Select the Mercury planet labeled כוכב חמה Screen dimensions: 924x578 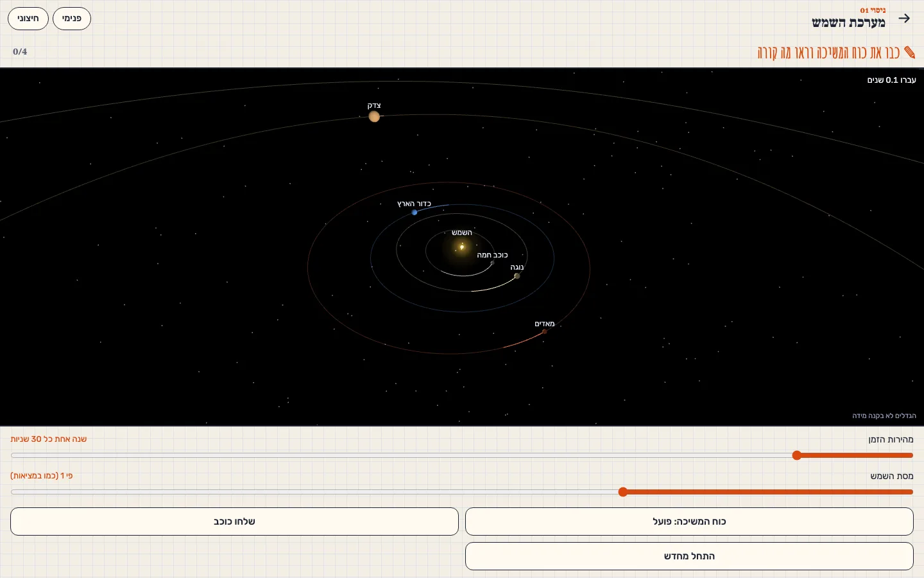click(x=492, y=263)
